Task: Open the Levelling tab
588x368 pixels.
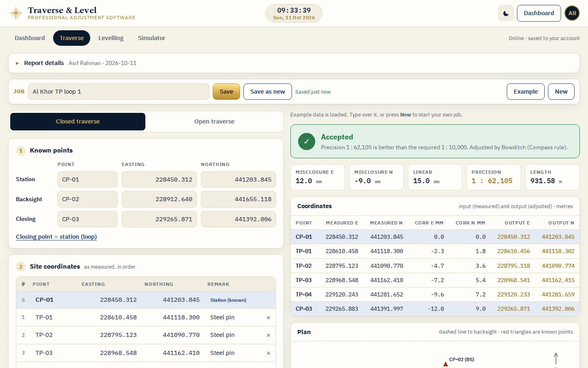Action: [x=111, y=38]
